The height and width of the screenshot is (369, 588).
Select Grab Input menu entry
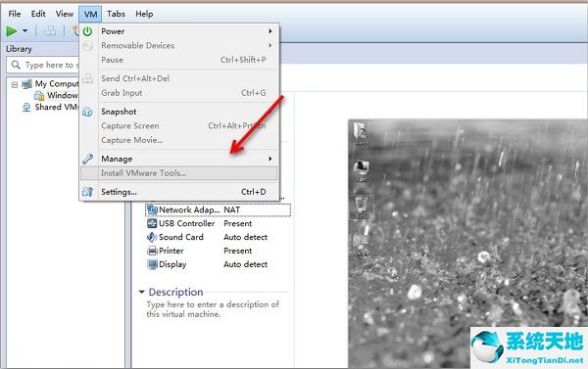click(179, 93)
